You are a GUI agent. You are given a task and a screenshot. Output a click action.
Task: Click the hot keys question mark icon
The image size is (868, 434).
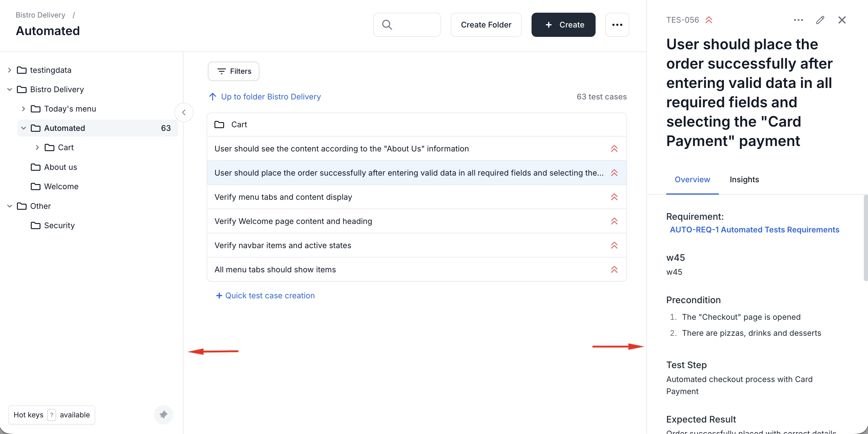[x=52, y=415]
